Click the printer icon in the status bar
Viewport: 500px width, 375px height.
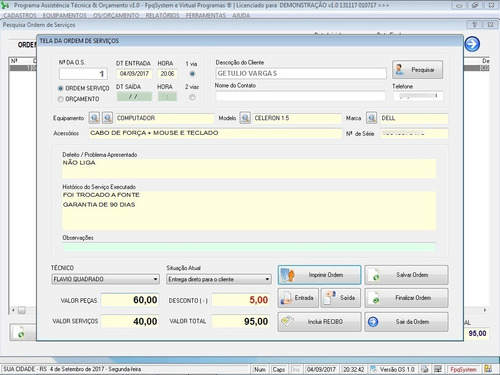[x=425, y=369]
